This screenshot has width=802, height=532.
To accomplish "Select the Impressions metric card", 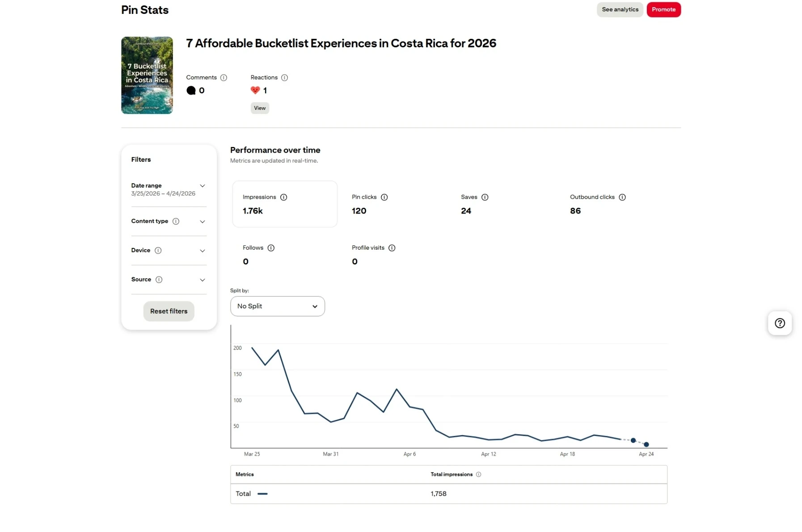I will (284, 204).
